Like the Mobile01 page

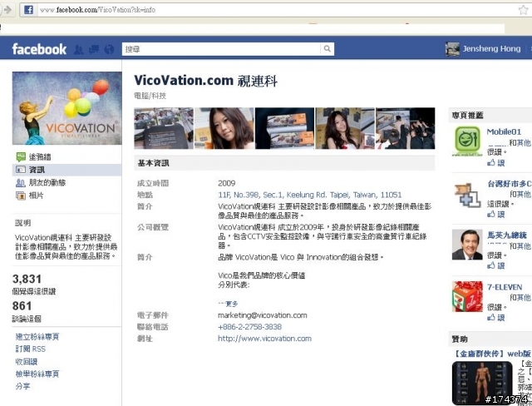pos(496,163)
